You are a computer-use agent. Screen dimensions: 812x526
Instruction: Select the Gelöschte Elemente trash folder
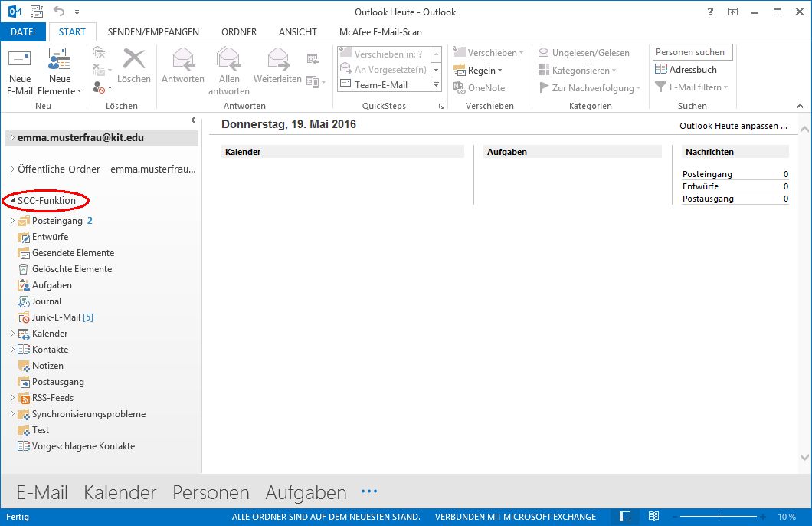pos(71,269)
